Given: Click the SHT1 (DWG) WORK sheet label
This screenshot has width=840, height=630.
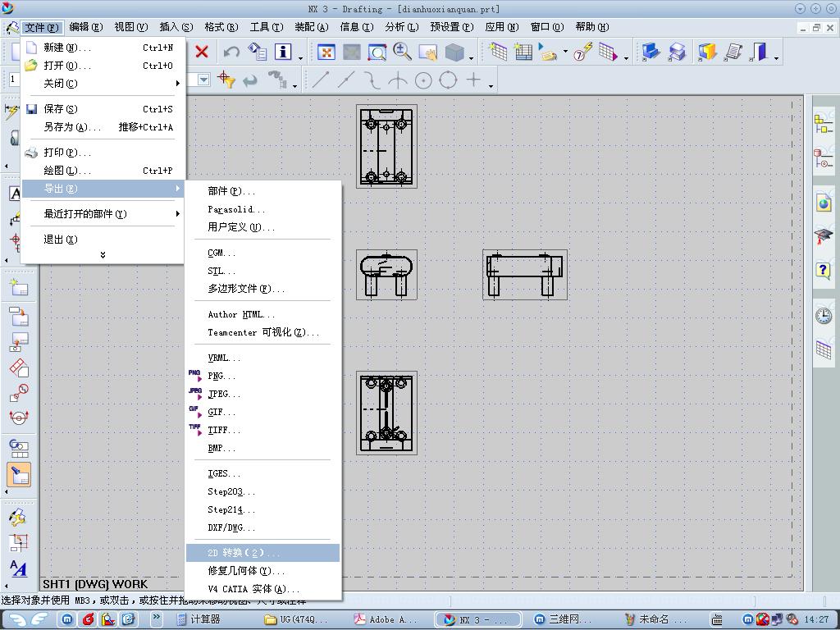Looking at the screenshot, I should (x=95, y=584).
